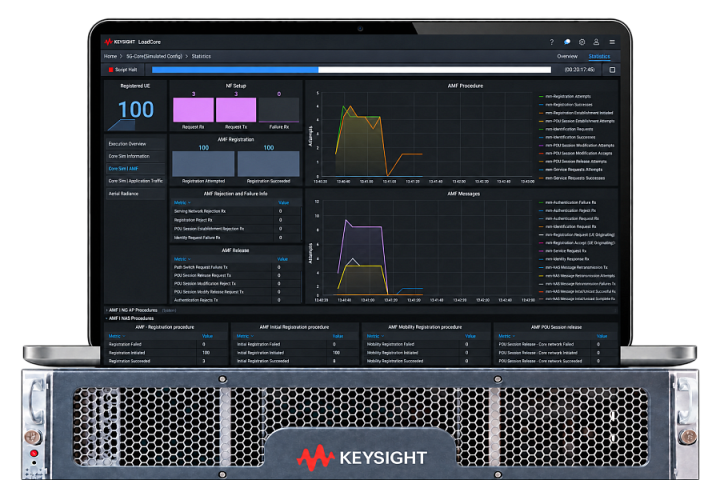Click the Keysight LoadCore logo
Screen dimensions: 720x480
(x=133, y=42)
